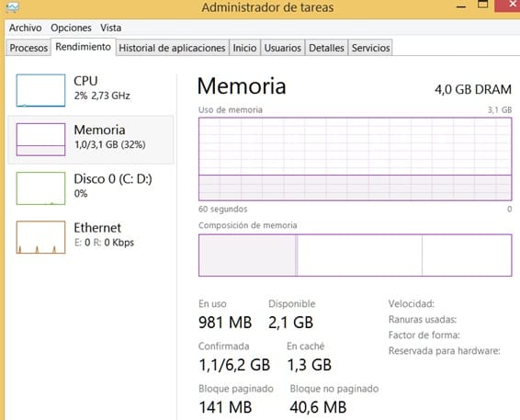Click the 1,1/6,2 GB Confirmada value

pos(234,365)
